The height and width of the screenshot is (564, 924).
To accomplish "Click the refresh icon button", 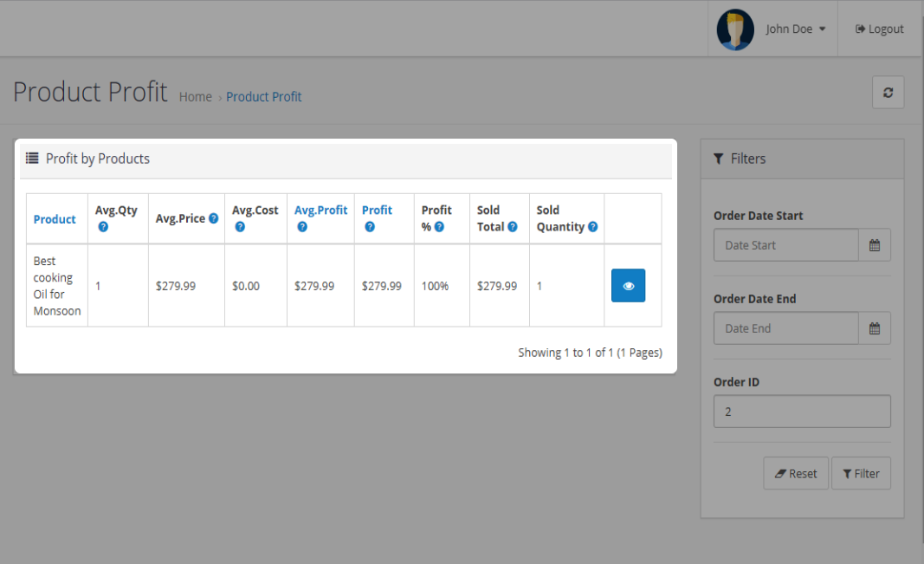I will click(888, 93).
